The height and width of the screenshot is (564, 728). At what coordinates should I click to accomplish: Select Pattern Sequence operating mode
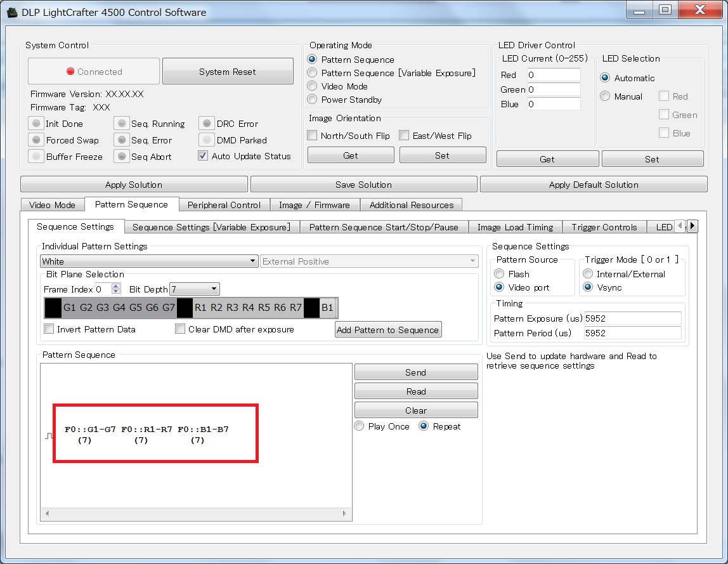tap(312, 60)
